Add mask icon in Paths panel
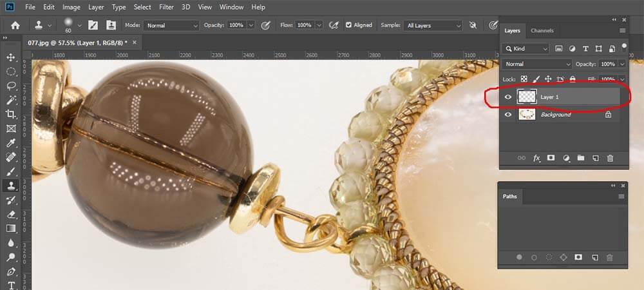644x290 pixels. click(x=578, y=258)
